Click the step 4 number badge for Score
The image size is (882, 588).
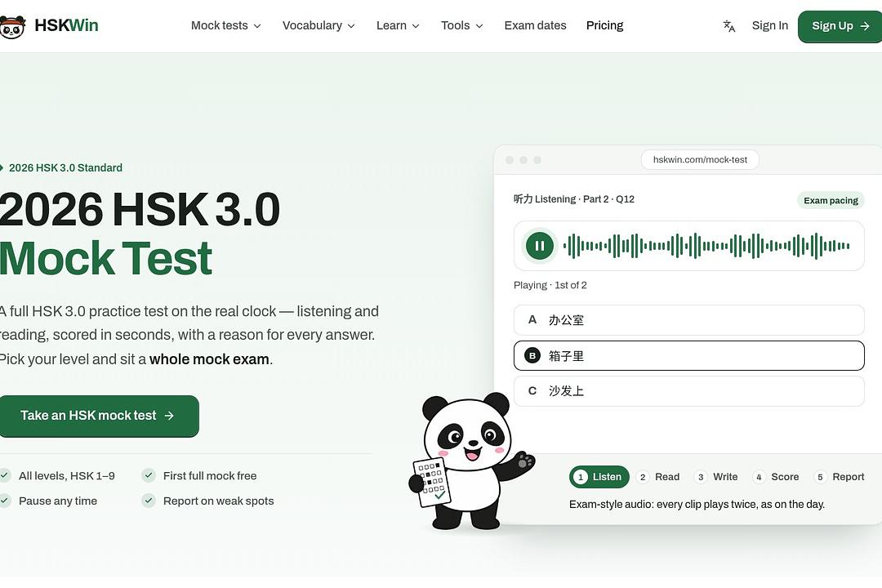[x=759, y=477]
